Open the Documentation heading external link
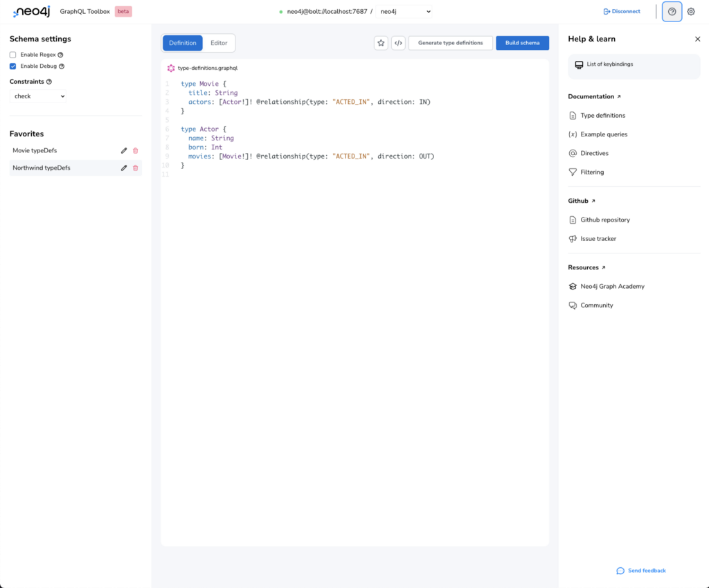 tap(595, 97)
